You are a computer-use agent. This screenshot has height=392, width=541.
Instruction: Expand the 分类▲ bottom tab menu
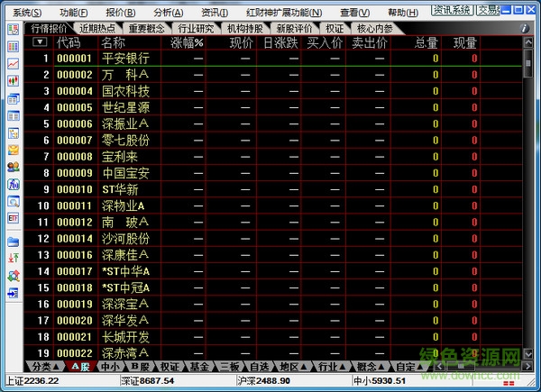click(45, 367)
